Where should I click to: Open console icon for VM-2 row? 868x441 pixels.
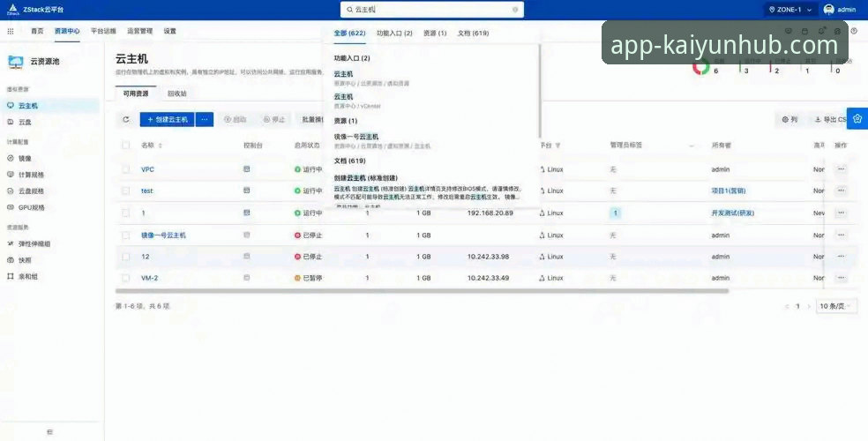[x=247, y=278]
